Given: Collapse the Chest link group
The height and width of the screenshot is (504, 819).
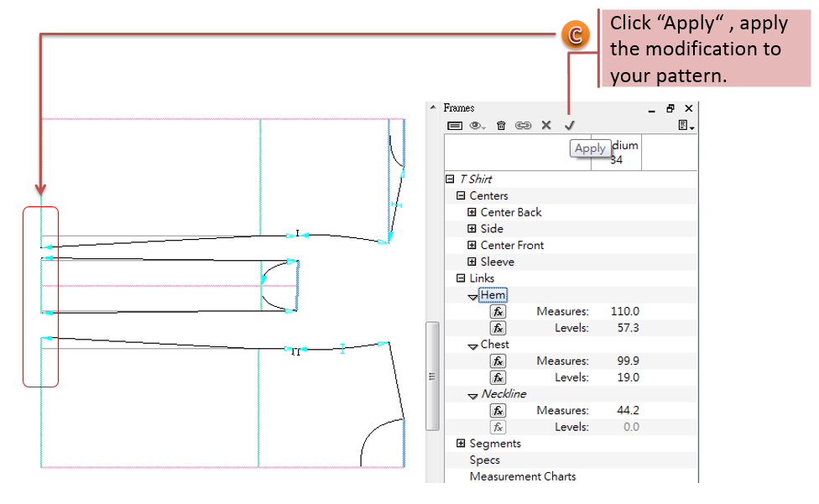Looking at the screenshot, I should (473, 346).
